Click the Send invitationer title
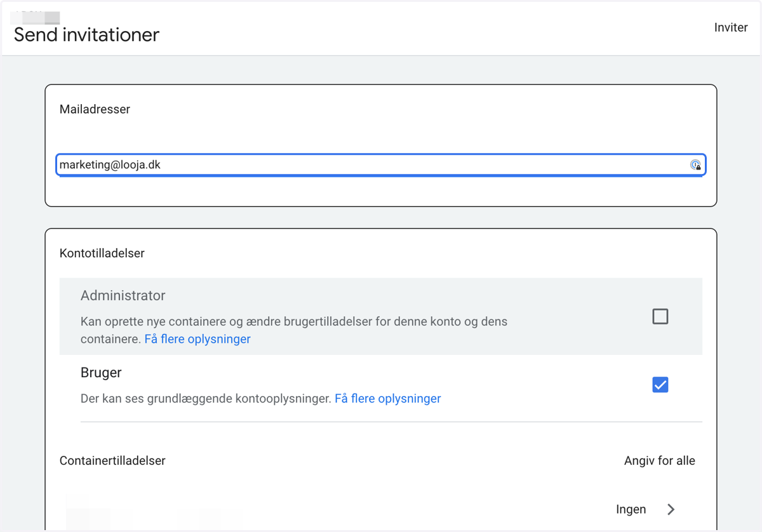 point(86,34)
